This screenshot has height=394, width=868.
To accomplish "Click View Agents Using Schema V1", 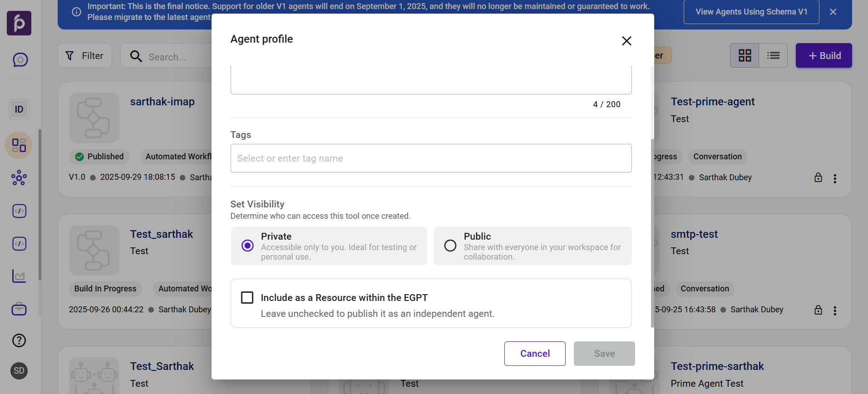I will [751, 12].
